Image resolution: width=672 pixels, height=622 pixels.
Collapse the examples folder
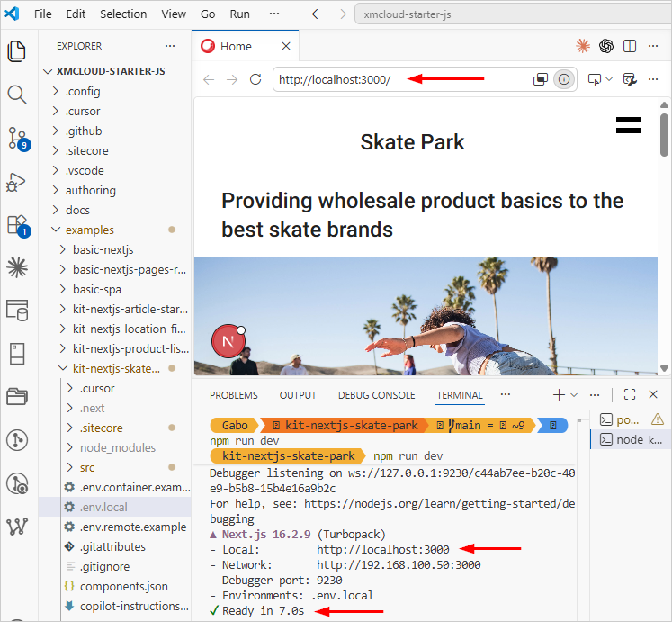pos(56,230)
